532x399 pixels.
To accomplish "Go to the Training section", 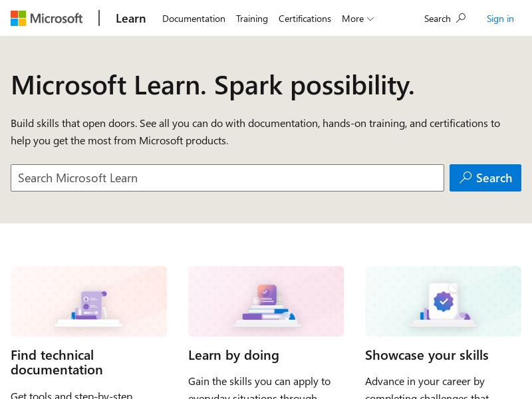I will 252,19.
